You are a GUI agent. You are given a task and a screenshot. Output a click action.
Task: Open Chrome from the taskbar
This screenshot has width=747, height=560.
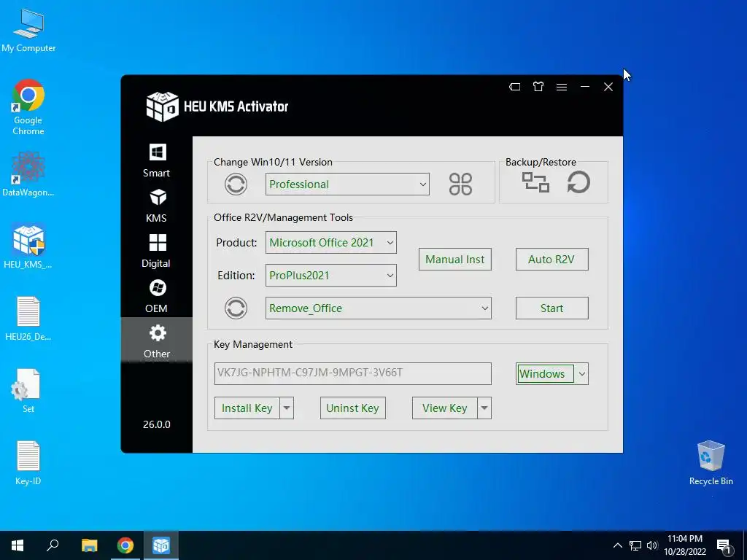[x=125, y=545]
